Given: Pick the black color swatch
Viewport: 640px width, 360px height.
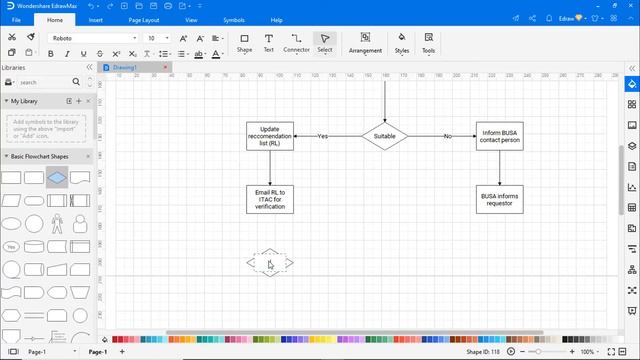Looking at the screenshot, I should click(x=565, y=340).
